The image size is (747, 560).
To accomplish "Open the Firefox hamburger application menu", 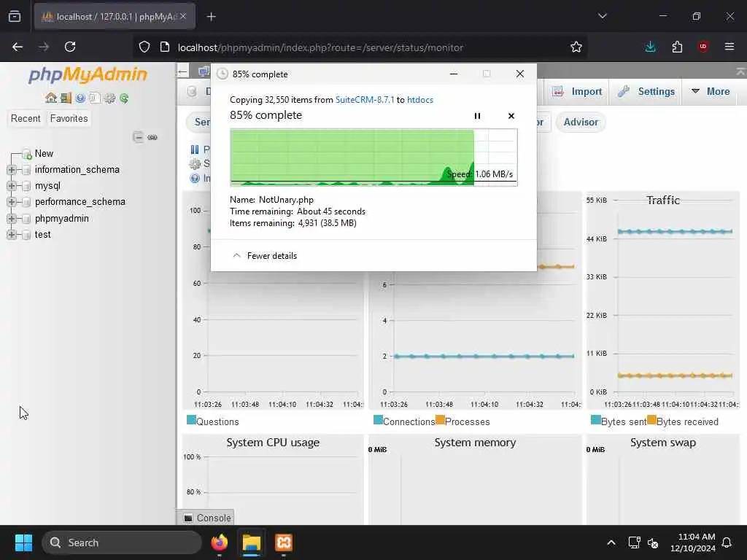I will tap(729, 47).
